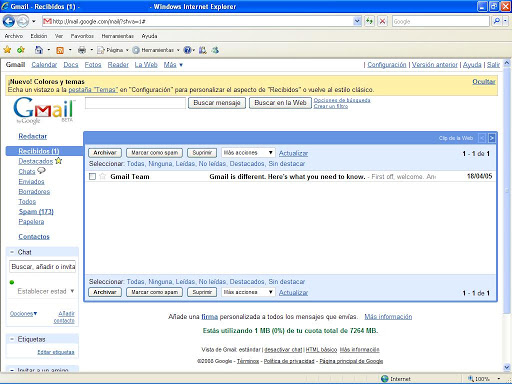Click the top Suprimir button

tap(202, 153)
